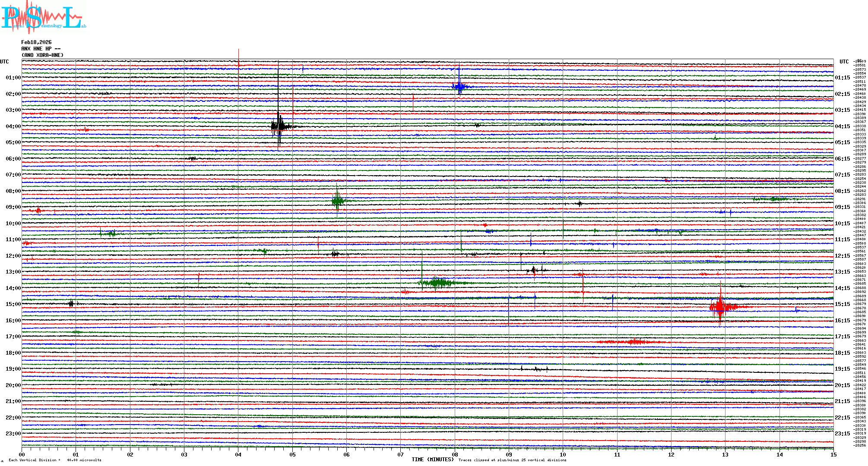
Task: Click the blue seismic burst near minute 08
Action: (x=459, y=86)
